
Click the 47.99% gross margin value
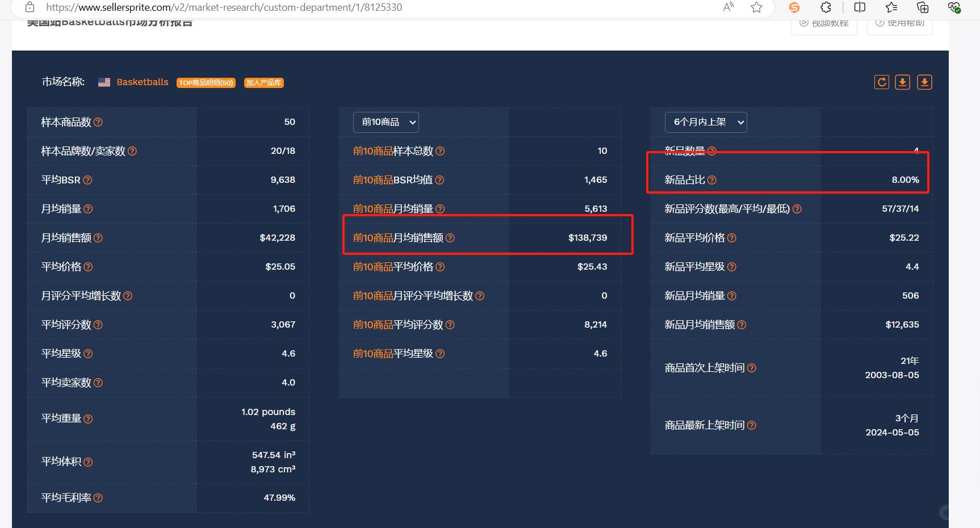click(279, 498)
